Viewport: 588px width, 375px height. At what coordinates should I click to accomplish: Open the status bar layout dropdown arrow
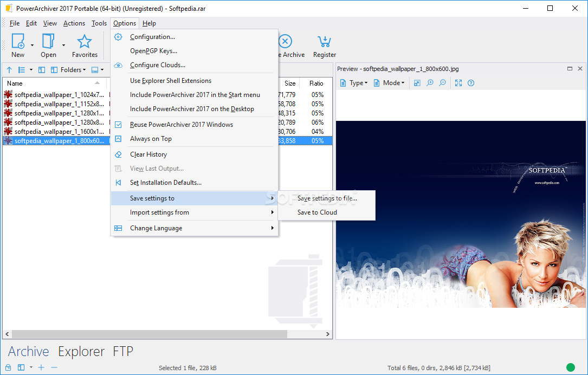(x=31, y=367)
